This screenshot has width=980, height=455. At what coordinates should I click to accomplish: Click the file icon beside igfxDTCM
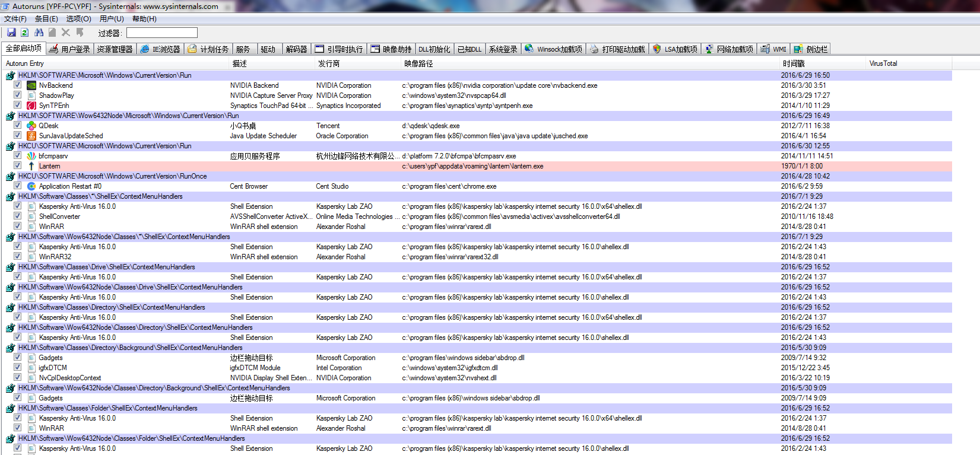pos(31,368)
